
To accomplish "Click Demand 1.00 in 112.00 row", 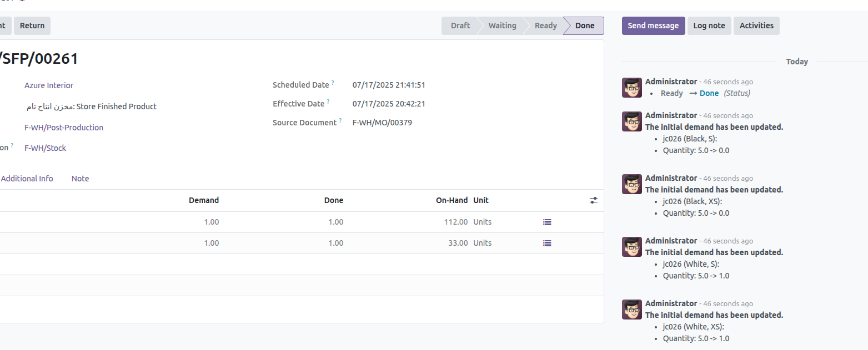I will (212, 222).
